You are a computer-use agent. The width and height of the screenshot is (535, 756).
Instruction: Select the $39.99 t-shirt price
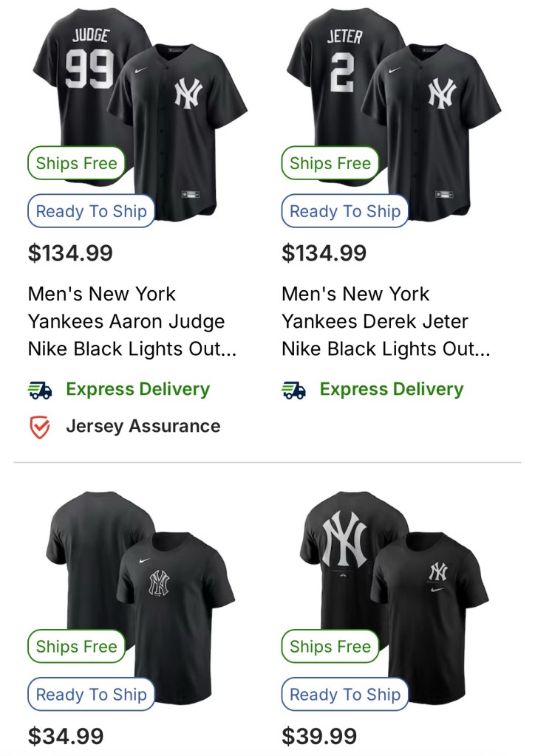[x=319, y=736]
